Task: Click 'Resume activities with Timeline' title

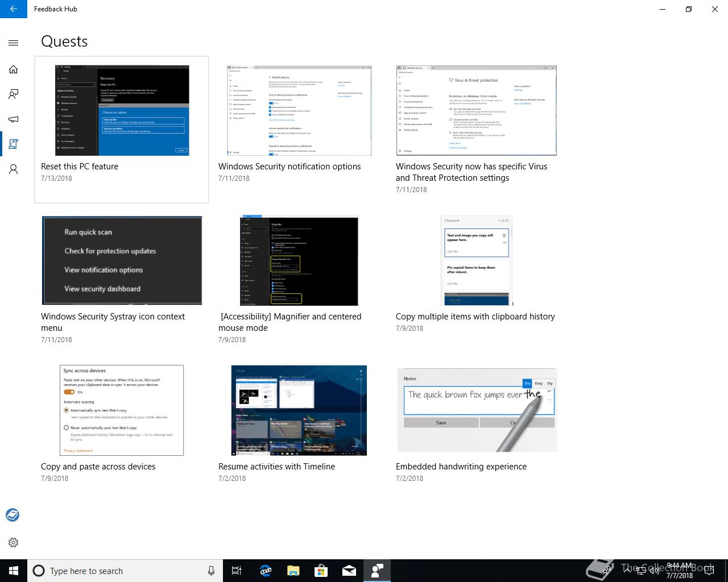Action: click(276, 467)
